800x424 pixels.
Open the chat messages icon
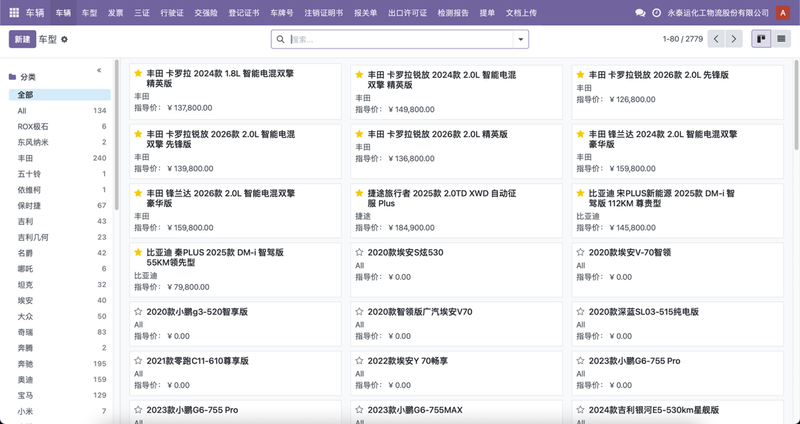pos(641,13)
